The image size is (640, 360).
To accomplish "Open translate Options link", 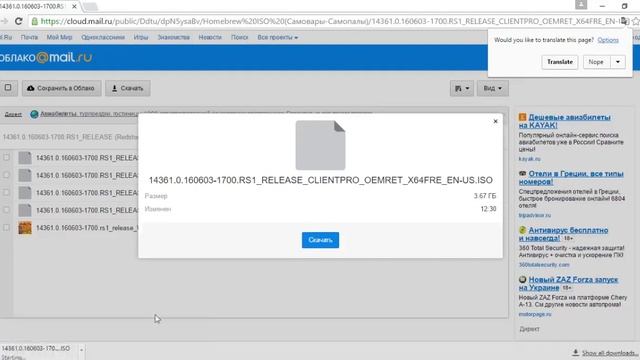I will [x=608, y=40].
